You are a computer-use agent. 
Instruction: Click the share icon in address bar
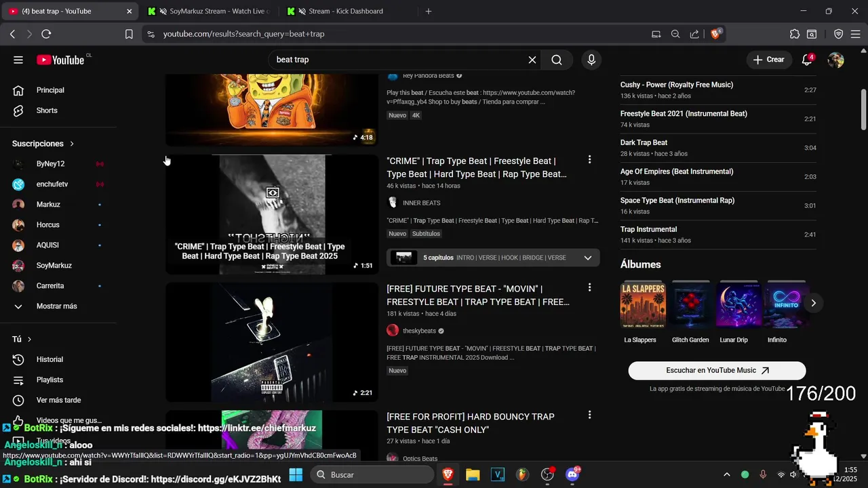pyautogui.click(x=694, y=34)
